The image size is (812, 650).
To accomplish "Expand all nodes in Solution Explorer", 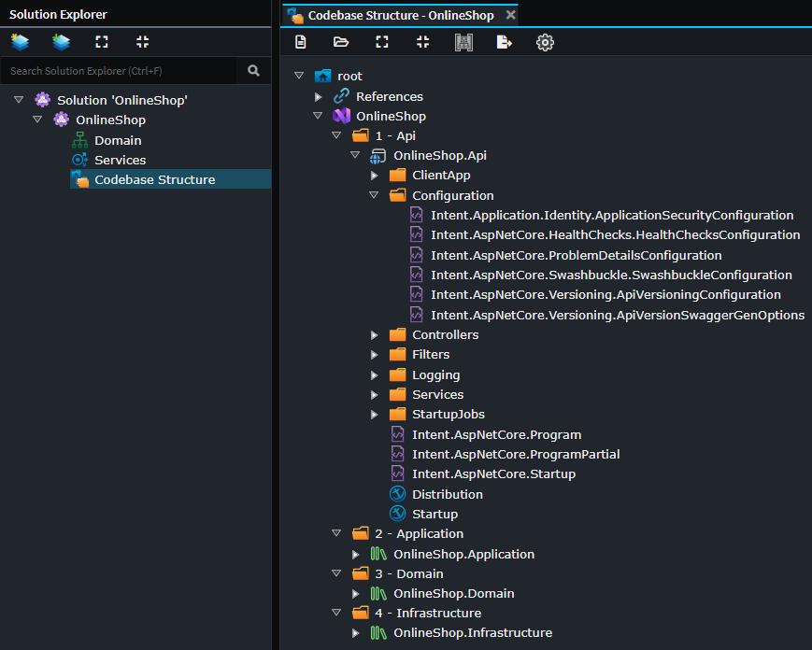I will coord(101,41).
